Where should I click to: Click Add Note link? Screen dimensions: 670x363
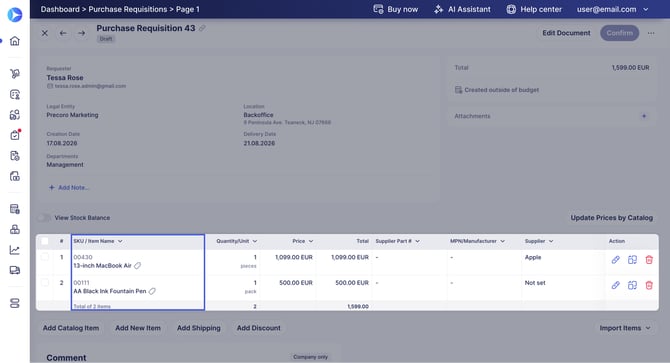(69, 187)
